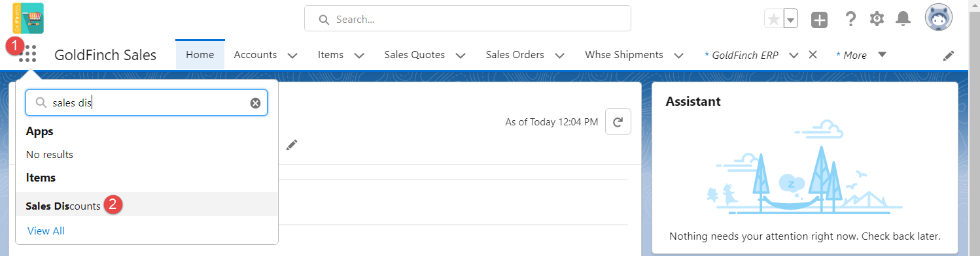Click the GoldFinch shopping cart logo

click(x=28, y=18)
